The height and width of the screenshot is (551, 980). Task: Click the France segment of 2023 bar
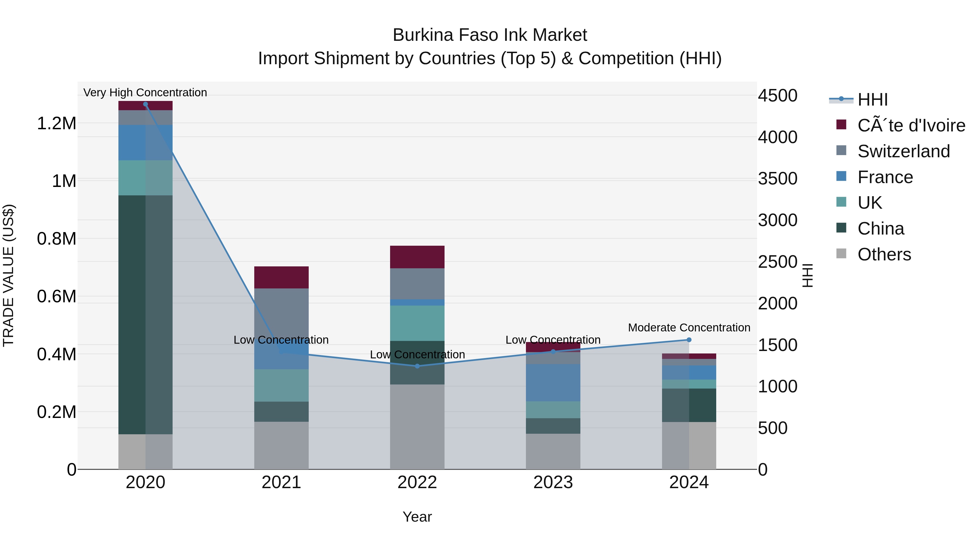(553, 383)
